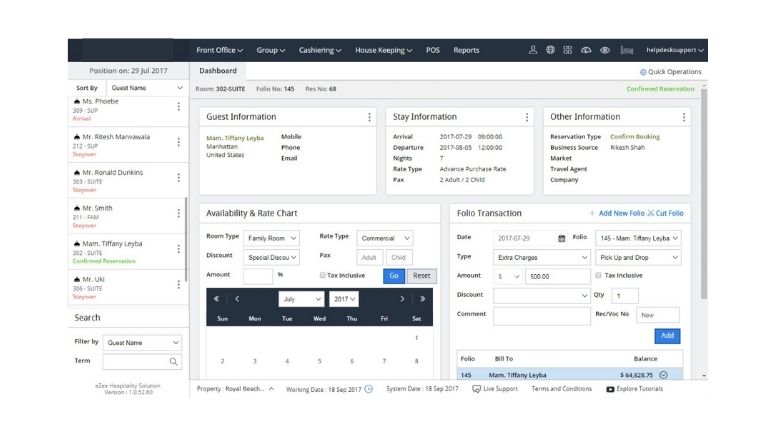Open the Pick Up and Drop dropdown
This screenshot has height=440, width=770.
638,257
